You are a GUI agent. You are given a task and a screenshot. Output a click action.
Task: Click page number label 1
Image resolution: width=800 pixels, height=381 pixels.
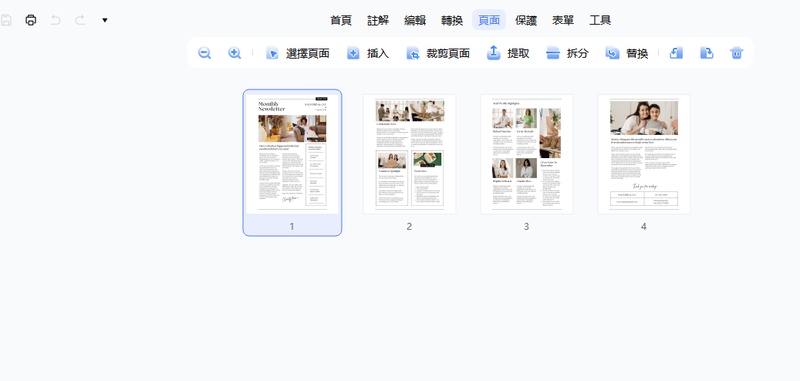(292, 226)
